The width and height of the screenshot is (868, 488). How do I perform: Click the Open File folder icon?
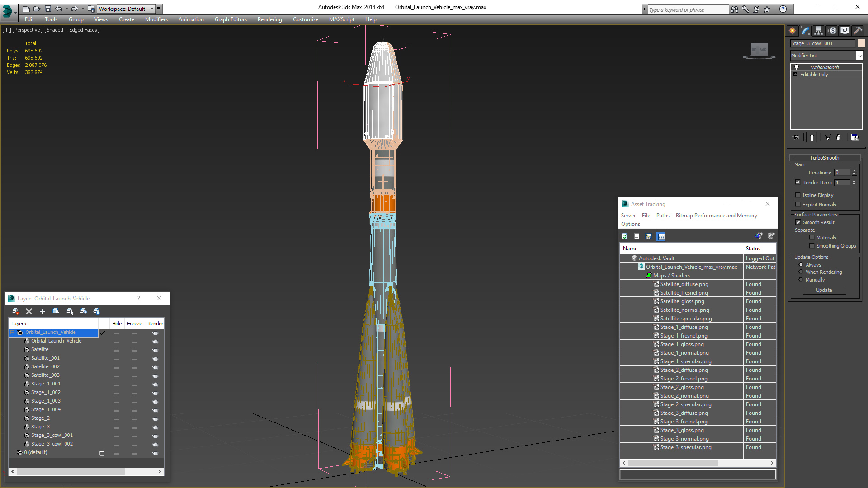[x=37, y=9]
